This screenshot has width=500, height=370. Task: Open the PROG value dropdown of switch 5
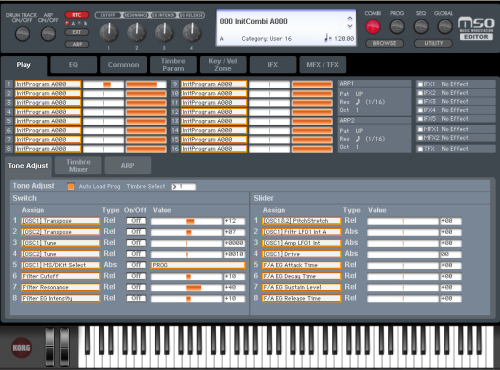point(198,265)
